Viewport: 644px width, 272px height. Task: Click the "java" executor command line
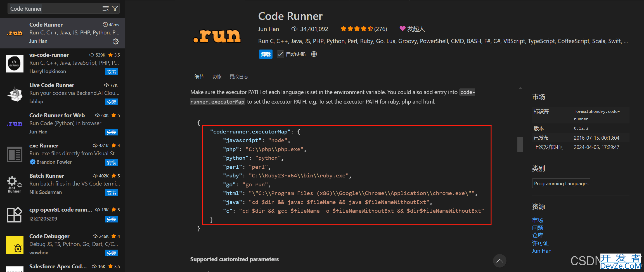coord(327,202)
